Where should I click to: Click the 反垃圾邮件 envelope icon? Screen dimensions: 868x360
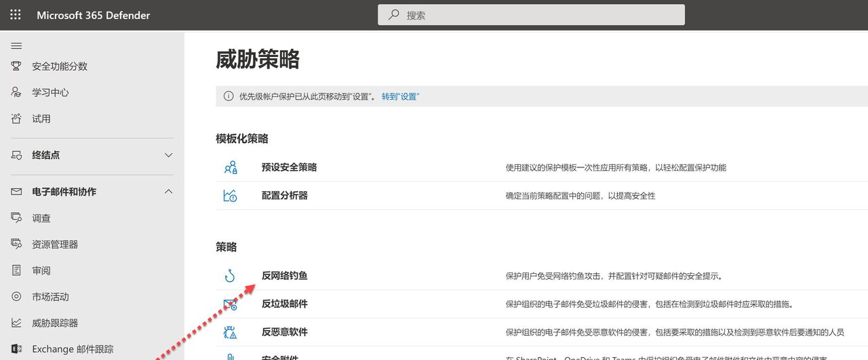[x=231, y=304]
